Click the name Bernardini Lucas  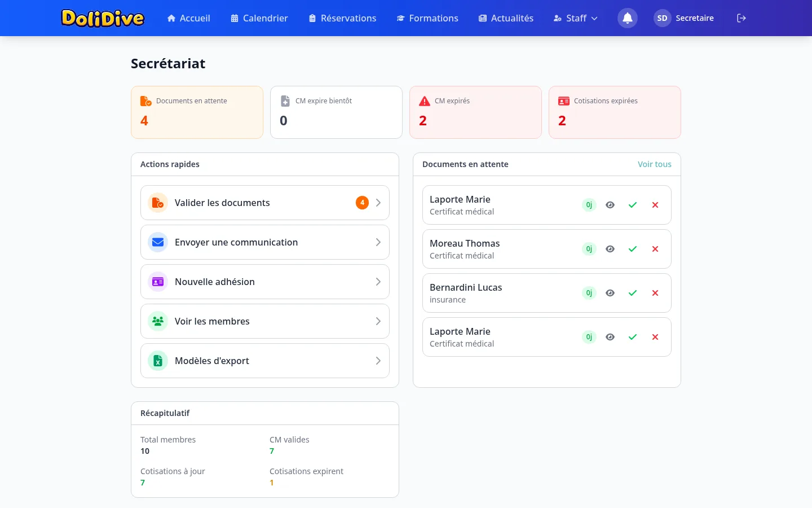tap(466, 287)
